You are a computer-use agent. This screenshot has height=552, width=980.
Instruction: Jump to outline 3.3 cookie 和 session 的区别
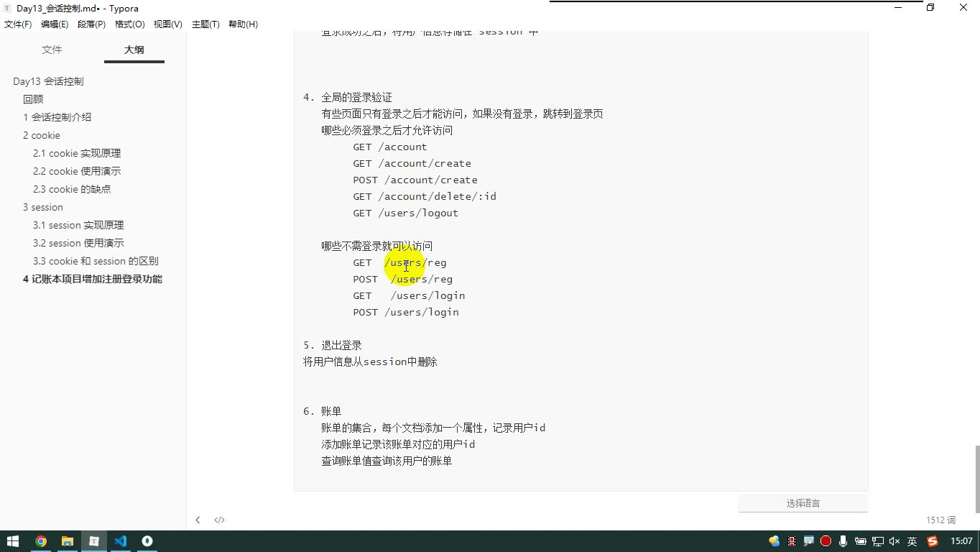96,261
